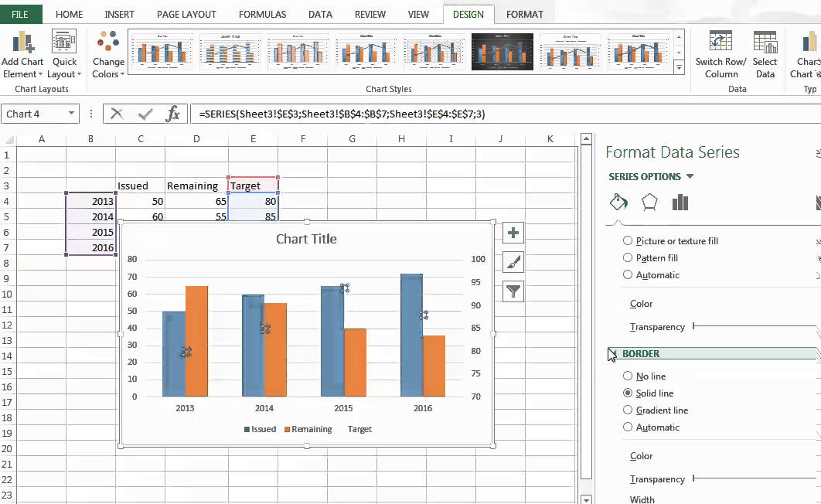Select row 10 header
The image size is (821, 504).
click(7, 295)
